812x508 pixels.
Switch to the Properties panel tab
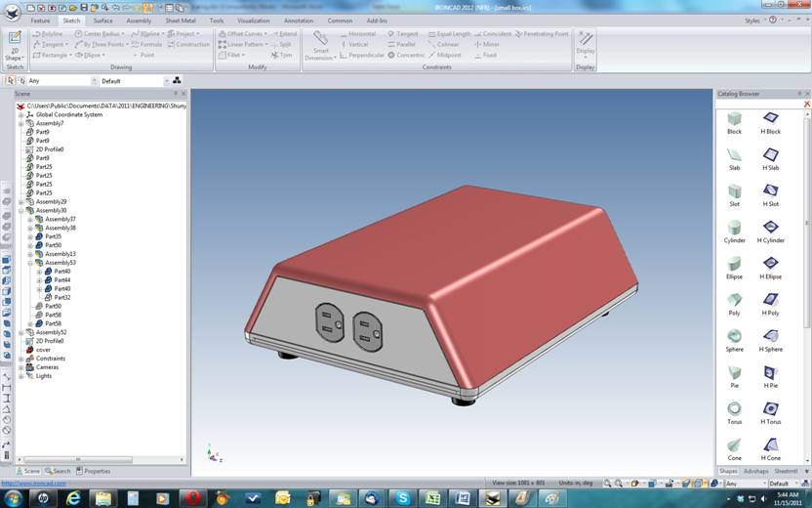coord(96,471)
